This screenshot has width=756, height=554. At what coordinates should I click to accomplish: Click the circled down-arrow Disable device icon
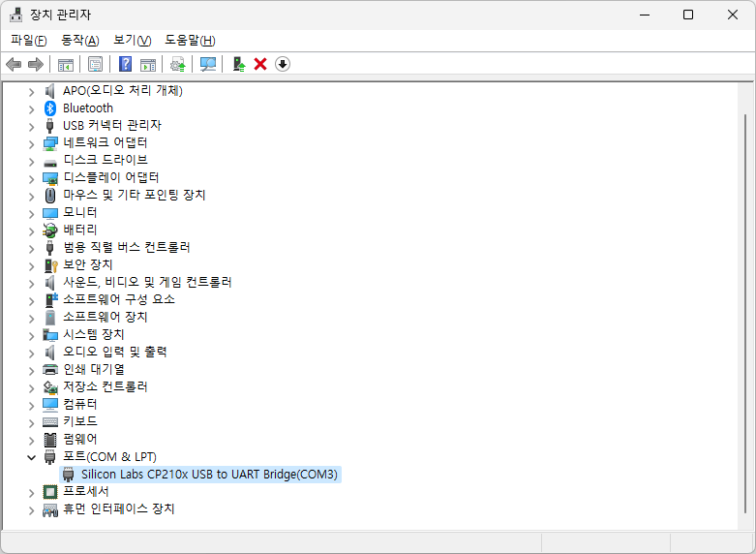point(283,64)
